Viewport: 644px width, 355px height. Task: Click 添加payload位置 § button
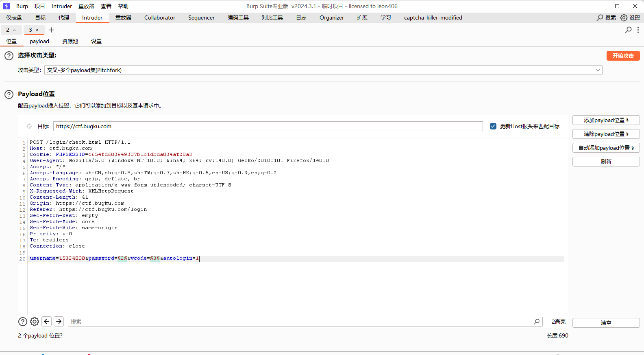click(606, 120)
